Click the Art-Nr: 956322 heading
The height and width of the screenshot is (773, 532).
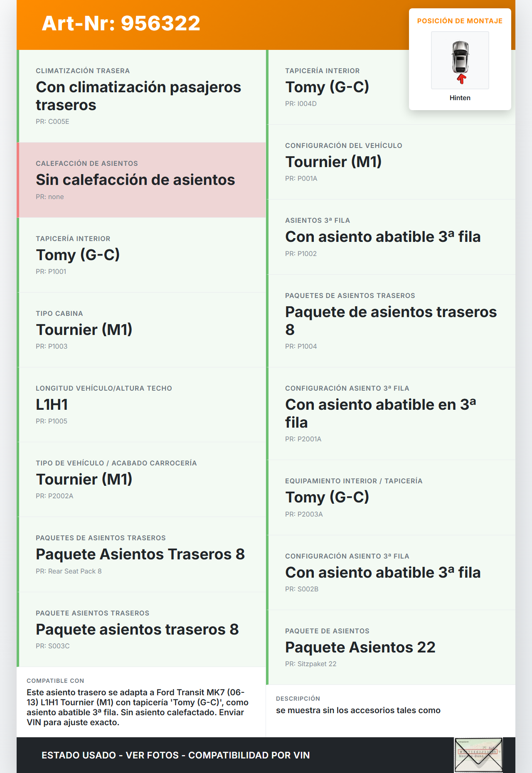121,23
